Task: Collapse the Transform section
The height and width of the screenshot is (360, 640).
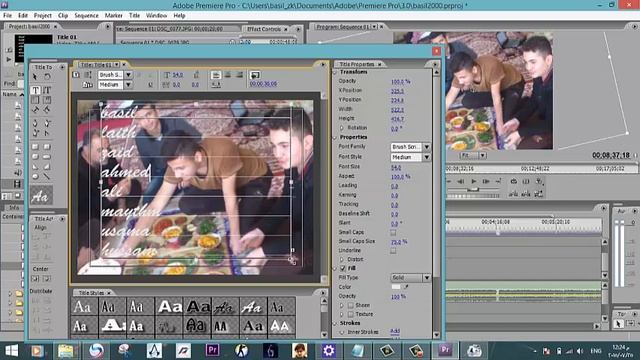Action: click(x=336, y=72)
